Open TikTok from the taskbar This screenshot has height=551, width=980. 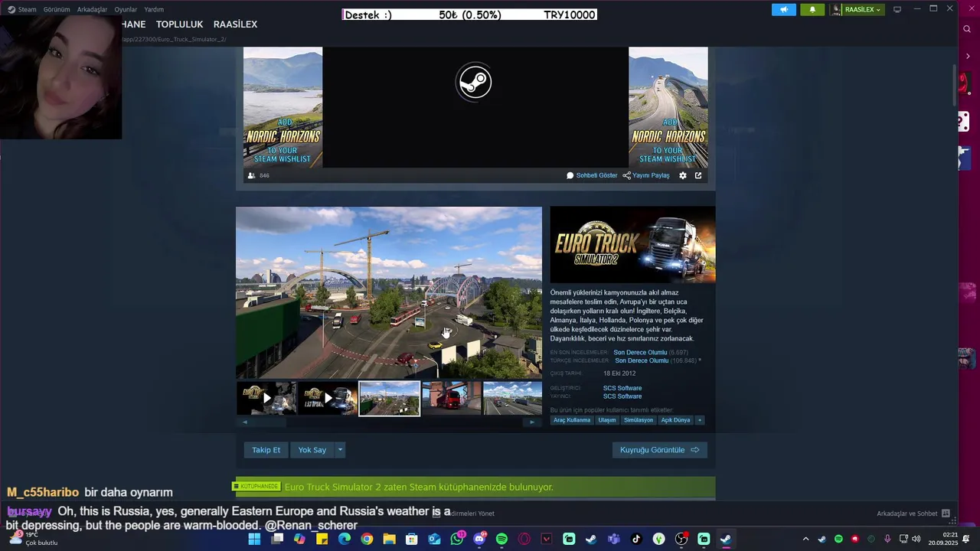(636, 540)
